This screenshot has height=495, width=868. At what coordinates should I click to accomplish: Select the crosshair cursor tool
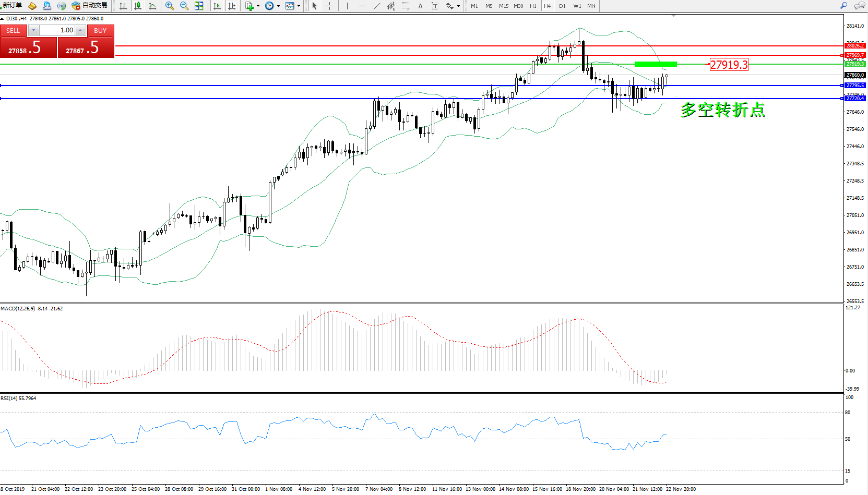click(330, 6)
